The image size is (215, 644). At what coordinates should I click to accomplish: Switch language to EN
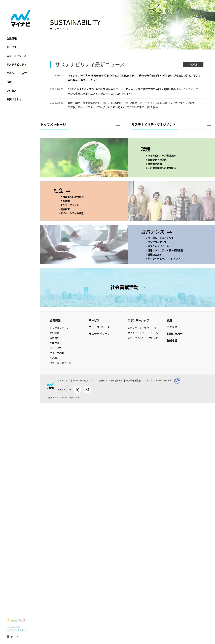[x=18, y=636]
